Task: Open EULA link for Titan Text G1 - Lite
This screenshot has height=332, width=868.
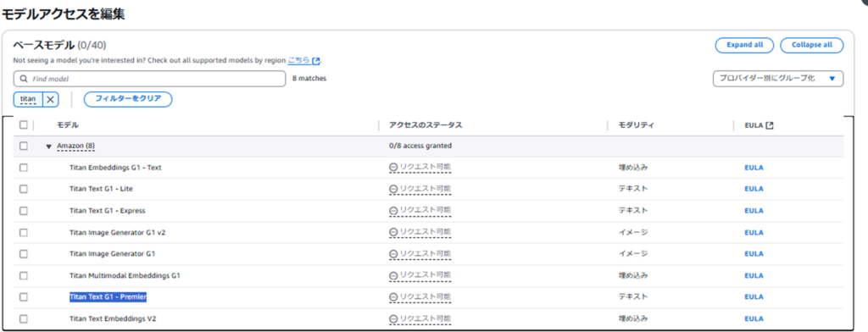Action: (754, 189)
